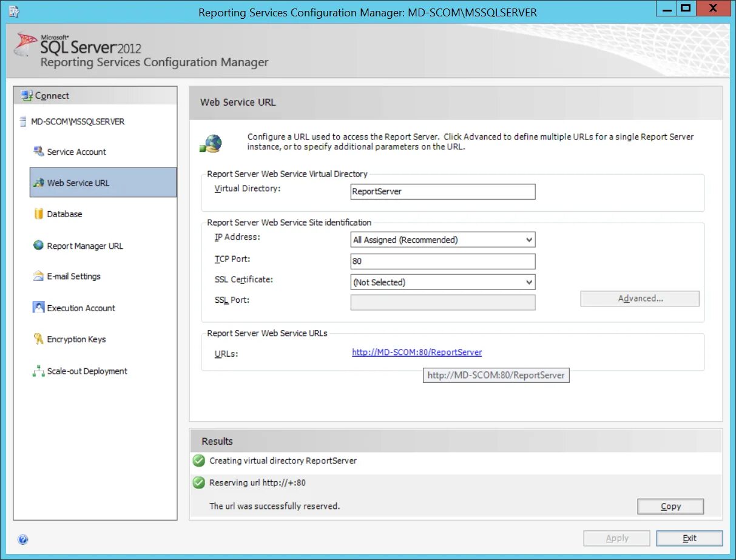Go to Report Manager URL page
This screenshot has height=560, width=736.
[103, 246]
